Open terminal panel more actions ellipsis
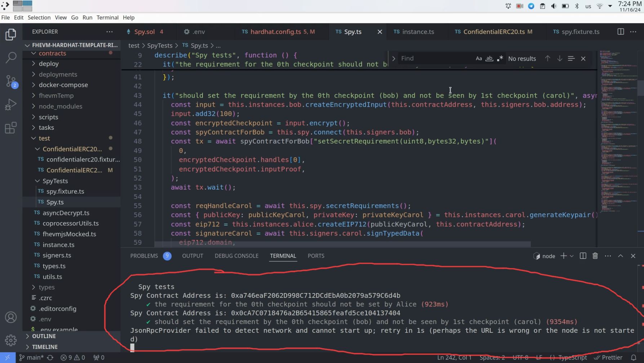This screenshot has height=363, width=644. click(x=608, y=256)
